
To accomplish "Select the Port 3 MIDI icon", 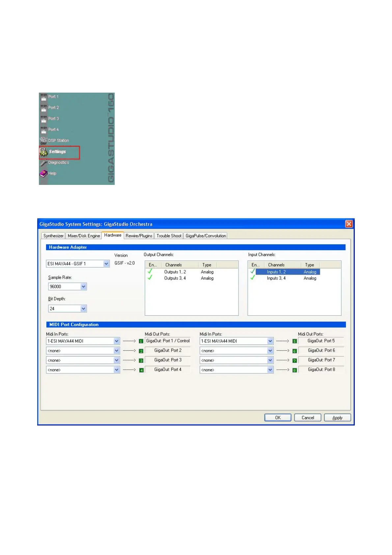I will tap(43, 119).
